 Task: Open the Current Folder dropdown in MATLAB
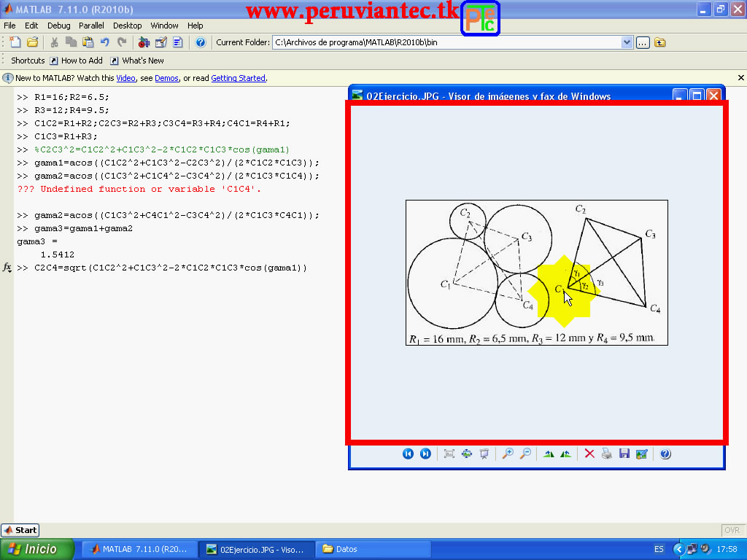click(627, 42)
